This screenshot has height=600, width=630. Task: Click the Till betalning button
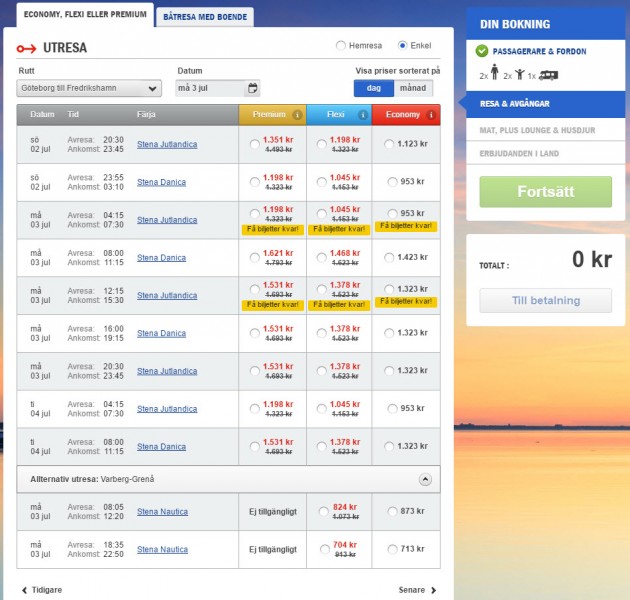[545, 300]
